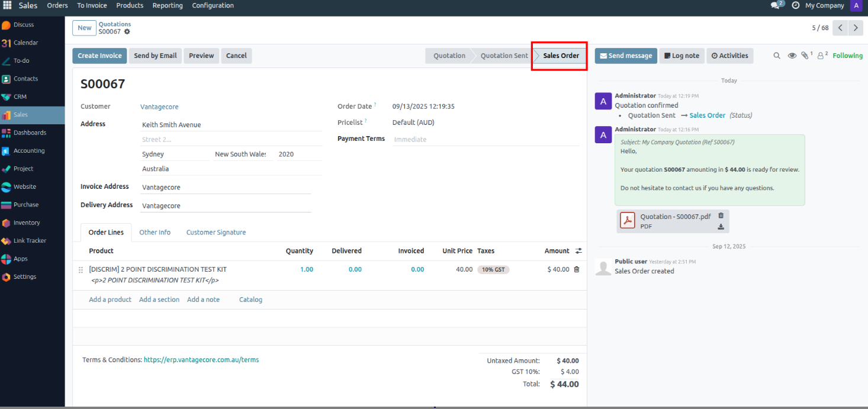Open the apps grid menu icon
The image size is (868, 409).
click(8, 5)
